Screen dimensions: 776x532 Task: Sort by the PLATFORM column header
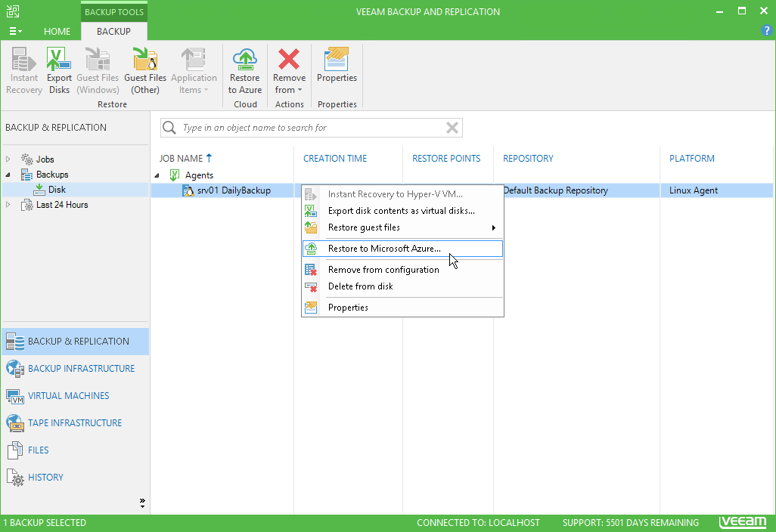click(x=692, y=158)
